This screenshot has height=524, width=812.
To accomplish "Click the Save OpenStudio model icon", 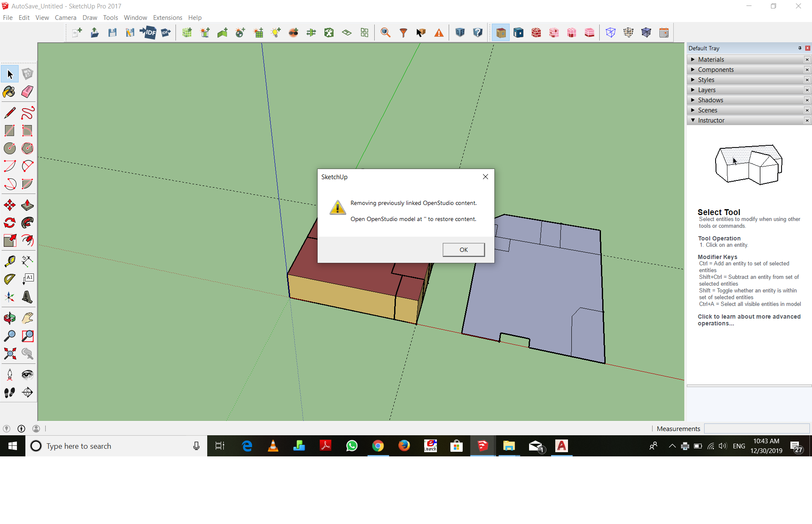I will 112,33.
